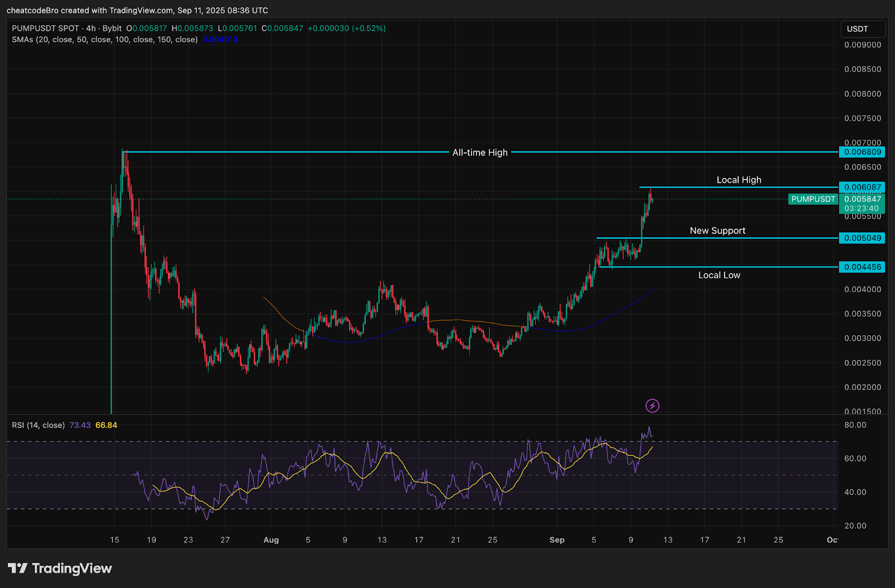
Task: Click the All-time High price label 0.006809
Action: 861,152
